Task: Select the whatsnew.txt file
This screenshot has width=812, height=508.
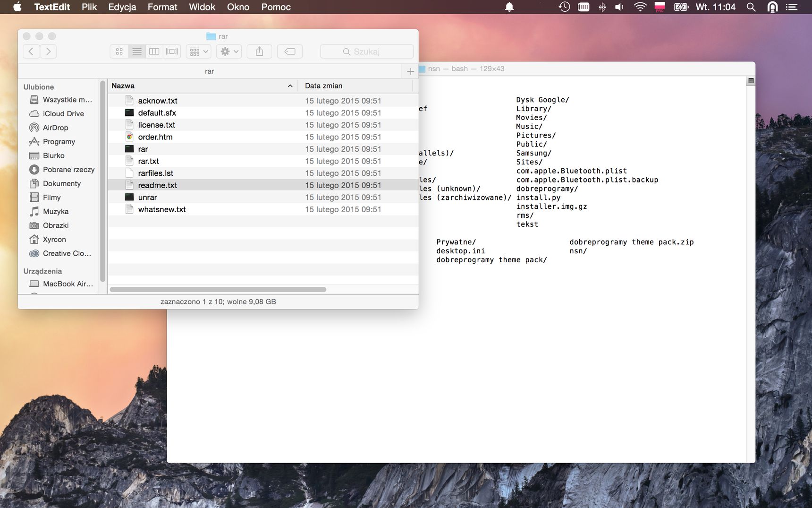Action: pos(263,209)
